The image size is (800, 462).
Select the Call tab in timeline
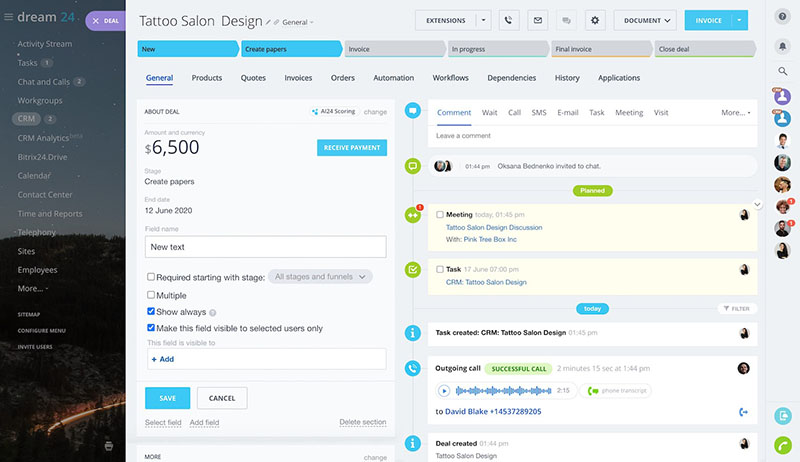pos(514,113)
